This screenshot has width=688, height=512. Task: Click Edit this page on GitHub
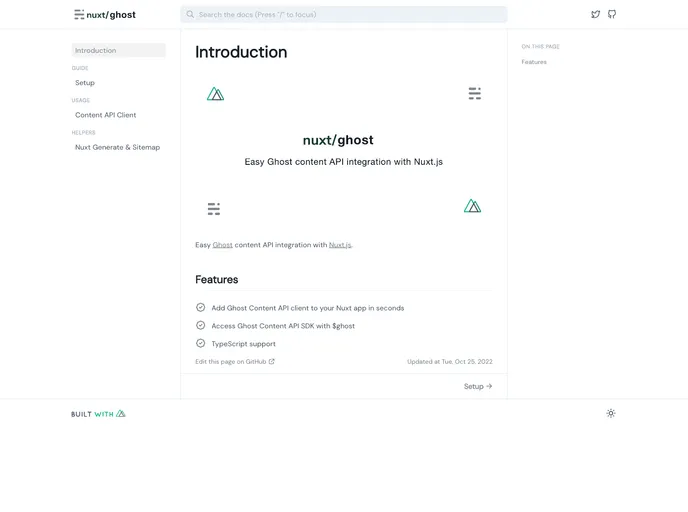pos(235,362)
